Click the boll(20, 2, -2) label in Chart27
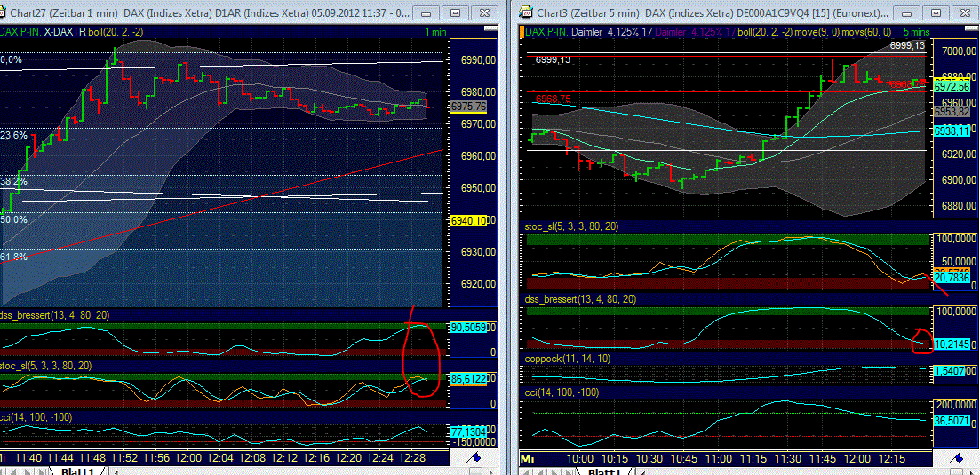The height and width of the screenshot is (475, 980). click(115, 32)
